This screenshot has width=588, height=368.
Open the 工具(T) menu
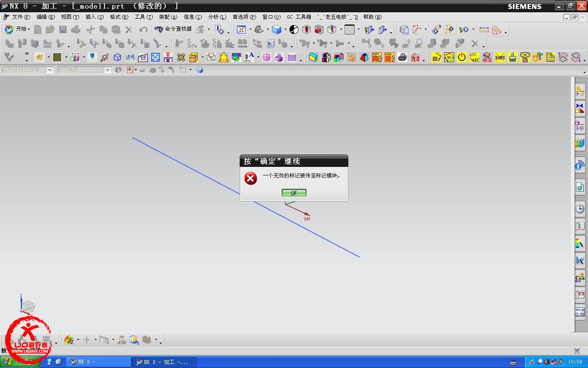[x=143, y=17]
